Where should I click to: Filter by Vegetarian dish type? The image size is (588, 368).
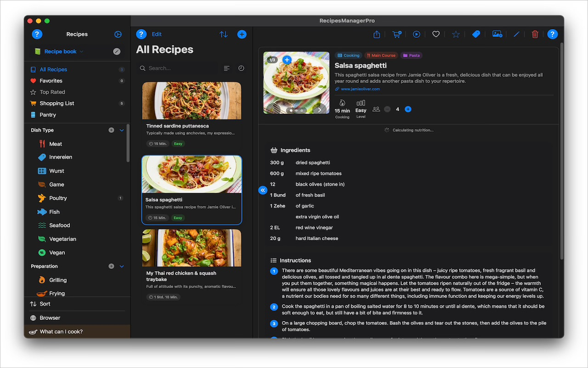[x=77, y=239]
